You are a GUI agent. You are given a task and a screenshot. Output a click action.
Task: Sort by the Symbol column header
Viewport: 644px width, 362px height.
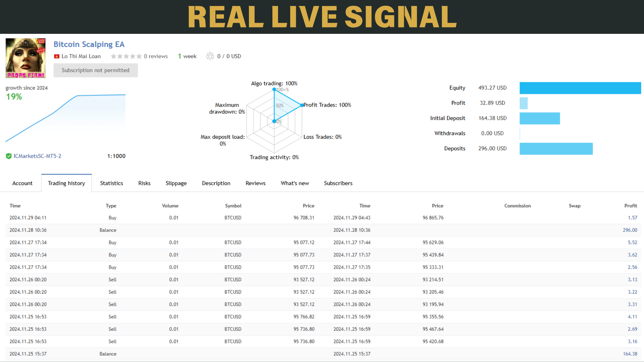(x=233, y=205)
